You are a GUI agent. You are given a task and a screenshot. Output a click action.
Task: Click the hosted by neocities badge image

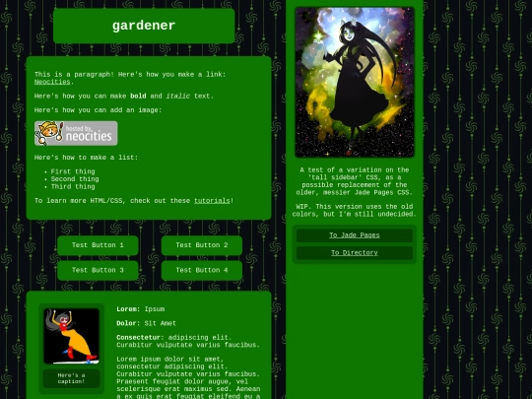(x=76, y=133)
